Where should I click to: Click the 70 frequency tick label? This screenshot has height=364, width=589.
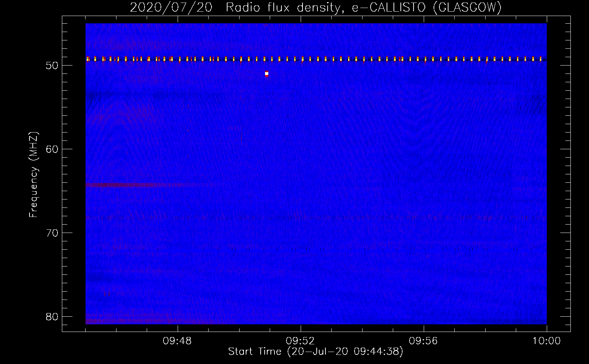[x=52, y=233]
